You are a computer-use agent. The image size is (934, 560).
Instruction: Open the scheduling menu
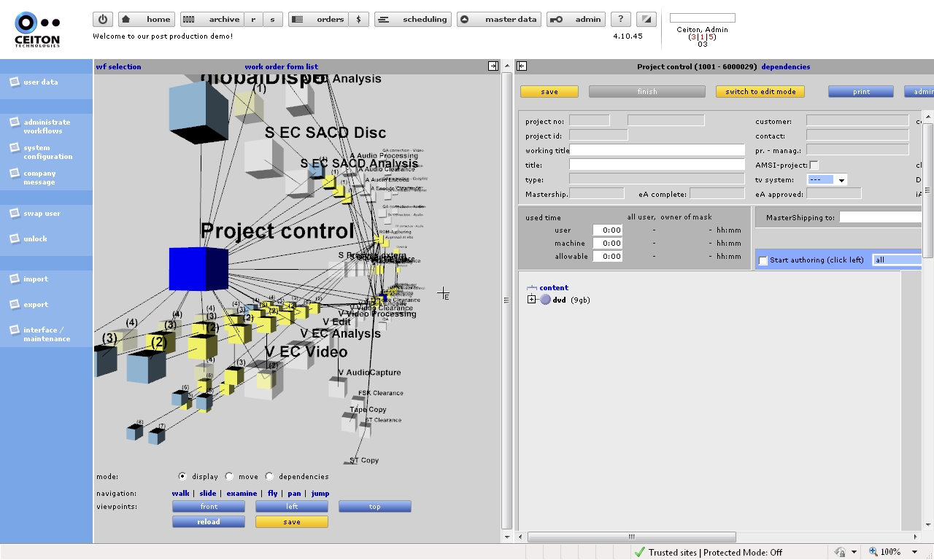(413, 20)
